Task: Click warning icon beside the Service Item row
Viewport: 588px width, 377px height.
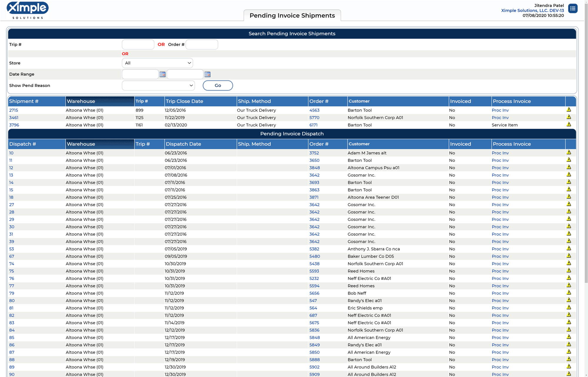Action: point(569,124)
